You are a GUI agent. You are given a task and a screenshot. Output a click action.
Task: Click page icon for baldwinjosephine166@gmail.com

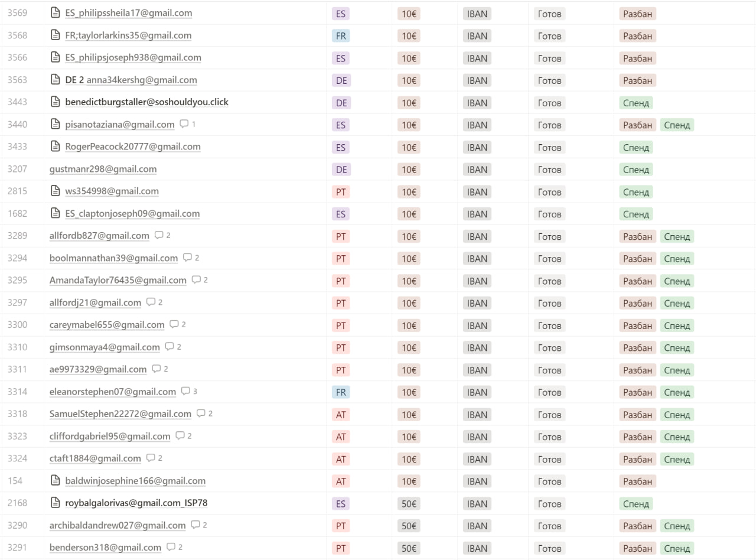pyautogui.click(x=56, y=481)
